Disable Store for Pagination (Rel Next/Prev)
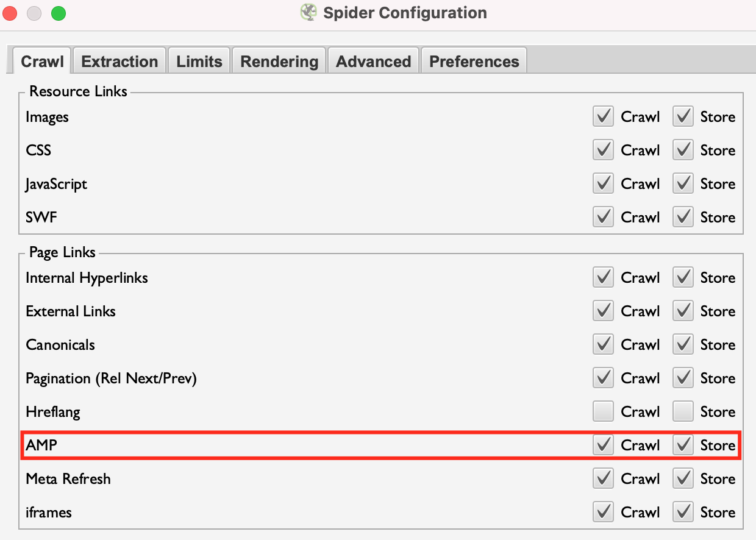Image resolution: width=756 pixels, height=540 pixels. [683, 378]
